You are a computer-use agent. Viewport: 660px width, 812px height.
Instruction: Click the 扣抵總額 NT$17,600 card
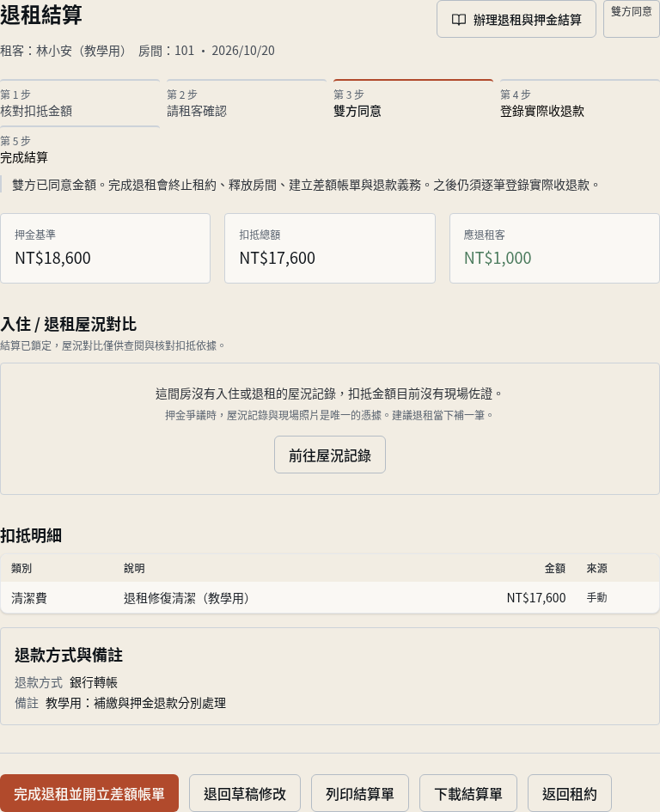coord(329,248)
